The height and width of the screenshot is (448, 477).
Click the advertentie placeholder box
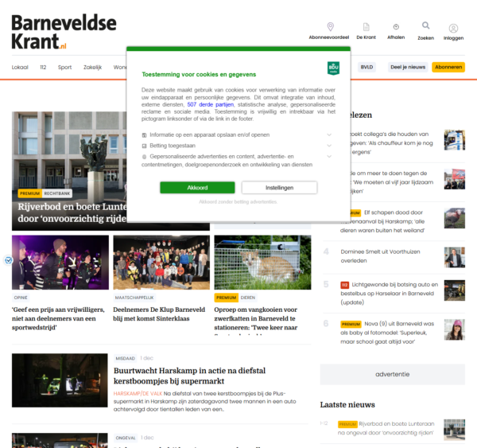click(393, 374)
